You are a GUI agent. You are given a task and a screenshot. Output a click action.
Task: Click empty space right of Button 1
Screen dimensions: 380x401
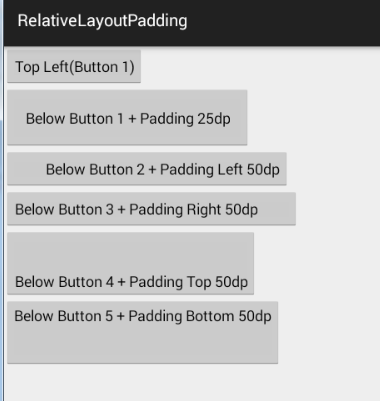[x=260, y=66]
